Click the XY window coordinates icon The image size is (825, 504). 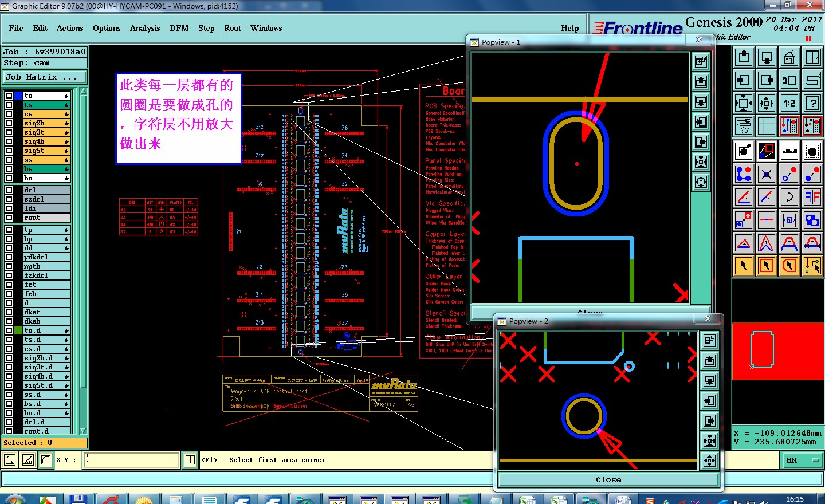pos(812,57)
